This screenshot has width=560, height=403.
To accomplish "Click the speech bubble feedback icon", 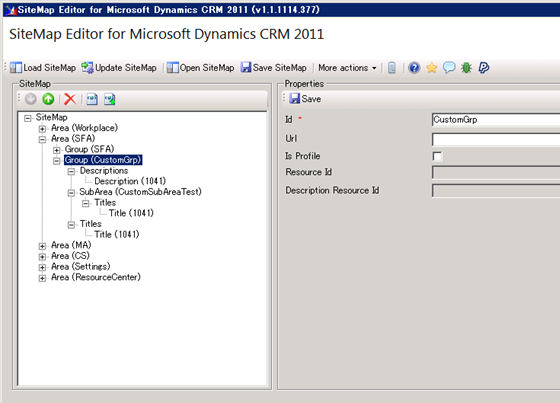I will (x=449, y=68).
